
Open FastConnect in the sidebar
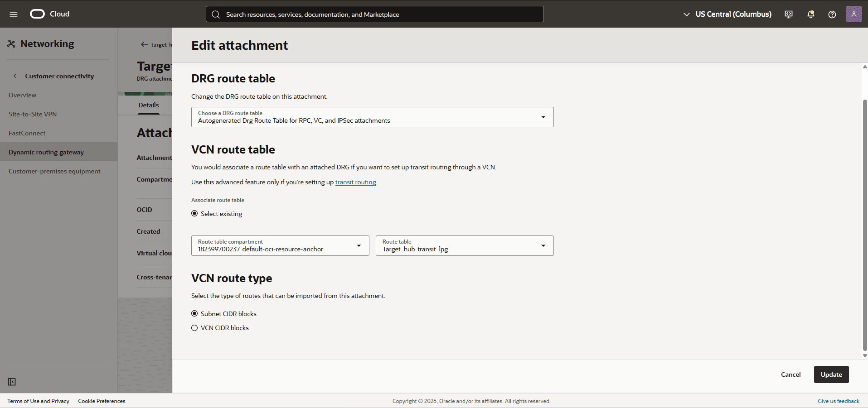tap(27, 133)
